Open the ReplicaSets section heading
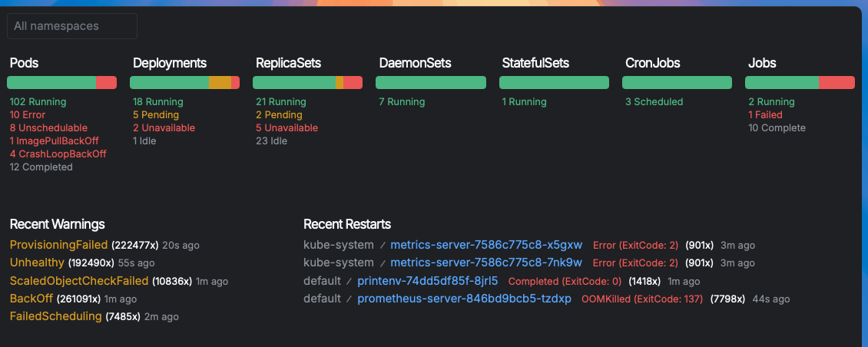 [x=288, y=63]
